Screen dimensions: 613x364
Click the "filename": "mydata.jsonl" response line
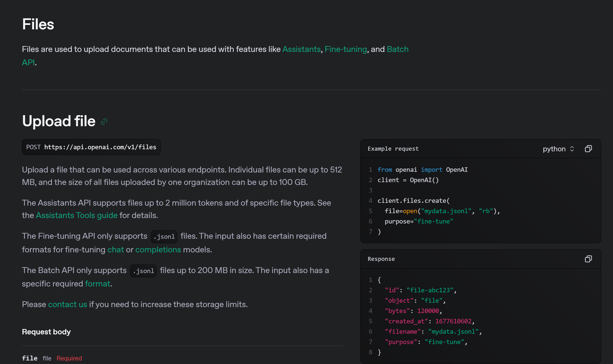point(433,331)
